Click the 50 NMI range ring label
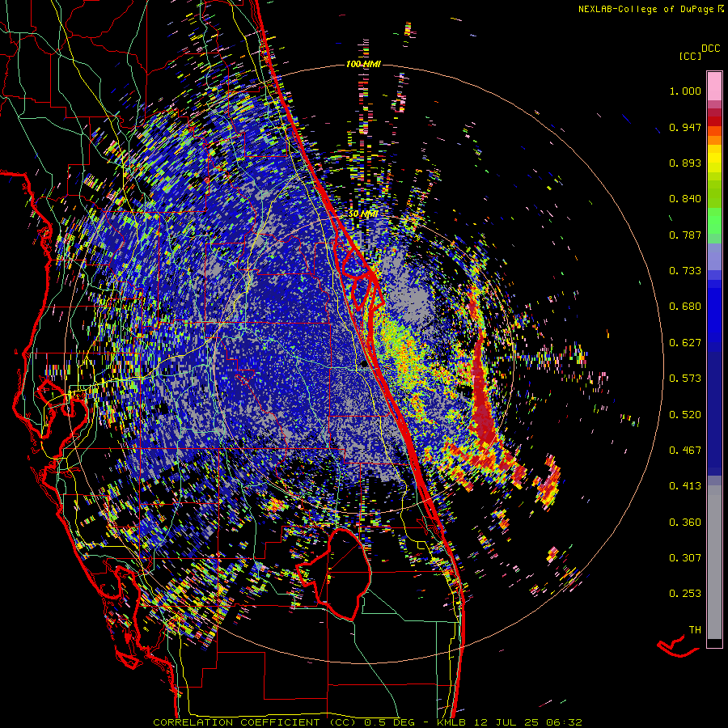The image size is (728, 728). pos(363,214)
